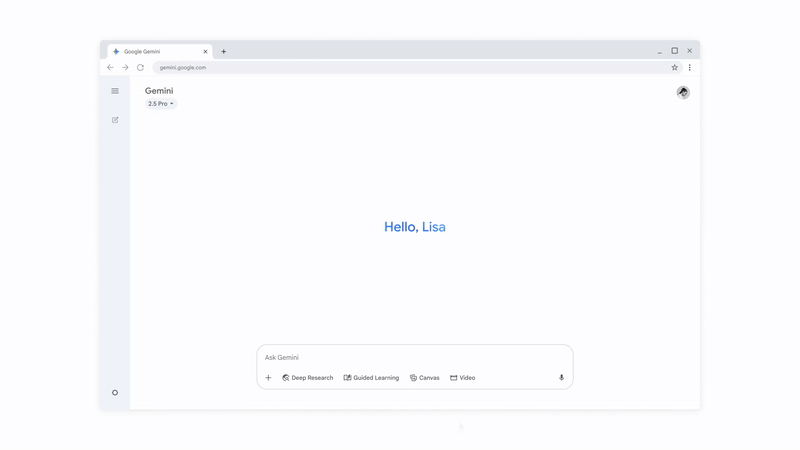Go forward with browser forward arrow

pos(125,67)
